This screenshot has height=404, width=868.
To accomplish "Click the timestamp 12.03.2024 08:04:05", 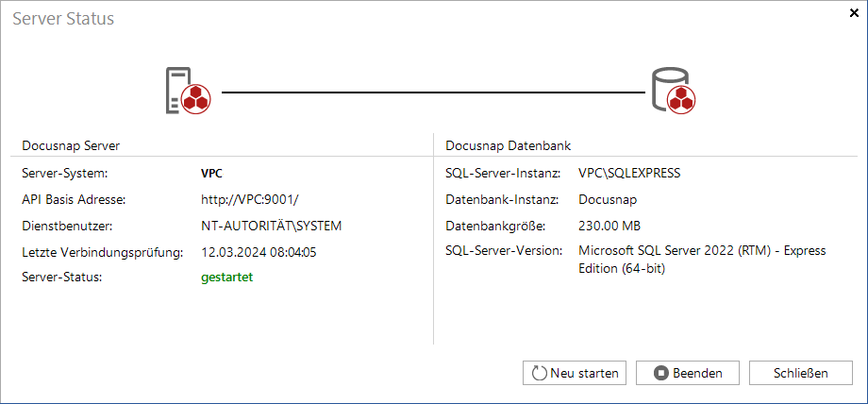I will 259,252.
